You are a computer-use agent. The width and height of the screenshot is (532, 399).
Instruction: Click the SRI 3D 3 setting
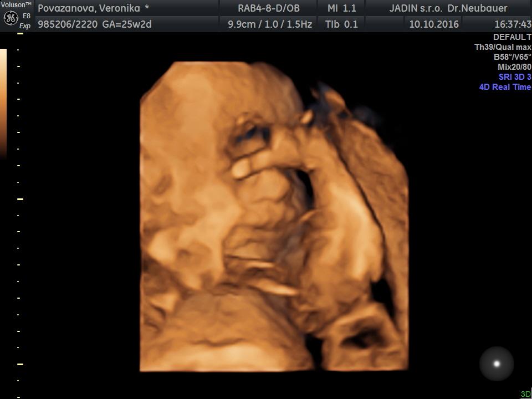tap(514, 77)
